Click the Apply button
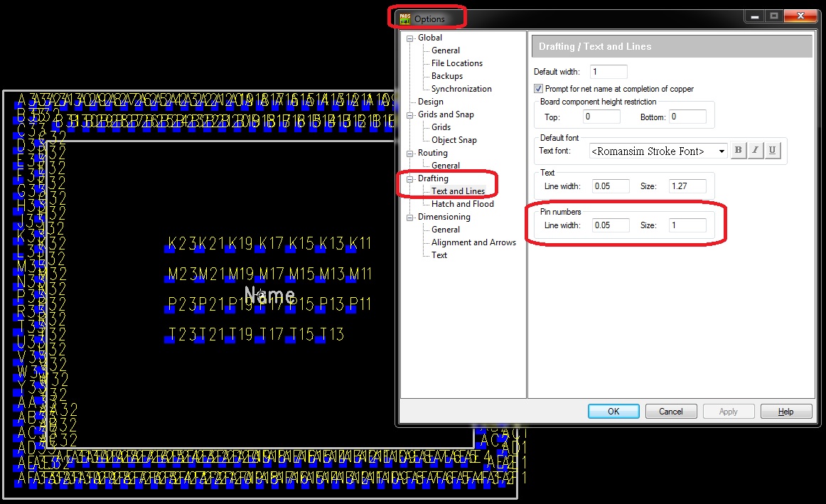The image size is (826, 504). 728,412
